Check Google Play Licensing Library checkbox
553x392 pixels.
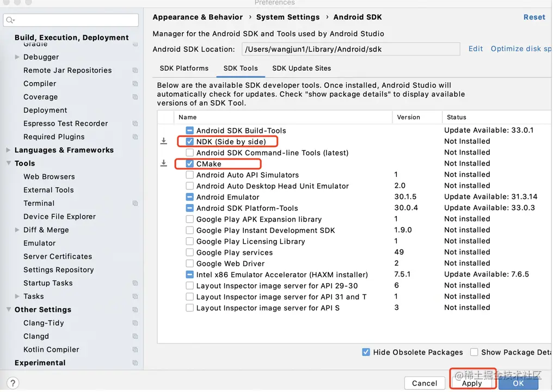click(x=190, y=241)
